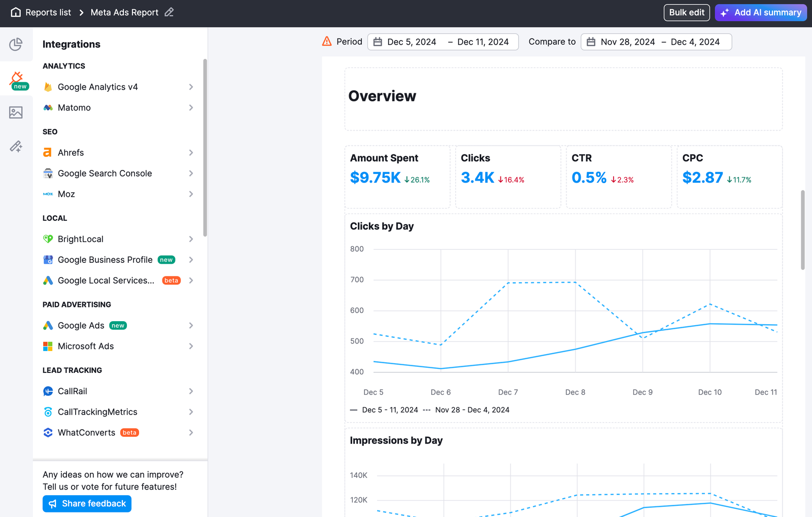
Task: Select the CPC metric card
Action: tap(730, 177)
